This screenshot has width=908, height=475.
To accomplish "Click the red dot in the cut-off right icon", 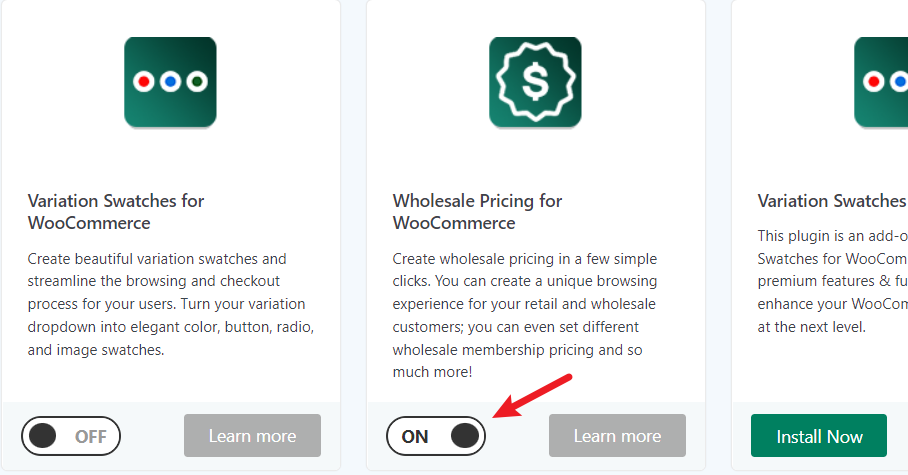I will [x=873, y=82].
